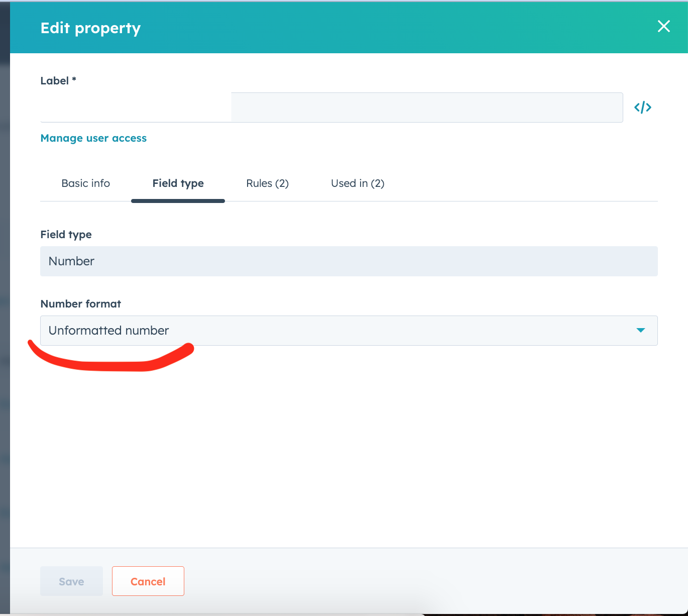Image resolution: width=688 pixels, height=616 pixels.
Task: Click the Label input field
Action: [427, 107]
